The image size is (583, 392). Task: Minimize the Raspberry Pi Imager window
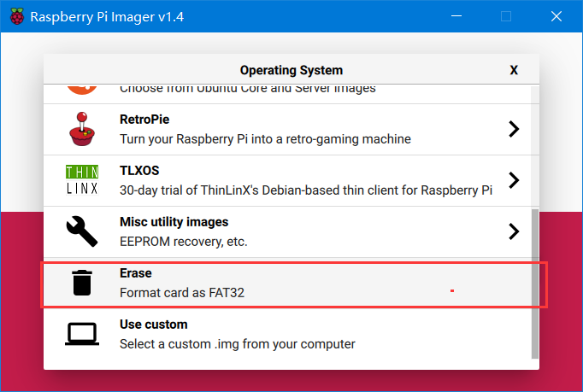pyautogui.click(x=456, y=16)
